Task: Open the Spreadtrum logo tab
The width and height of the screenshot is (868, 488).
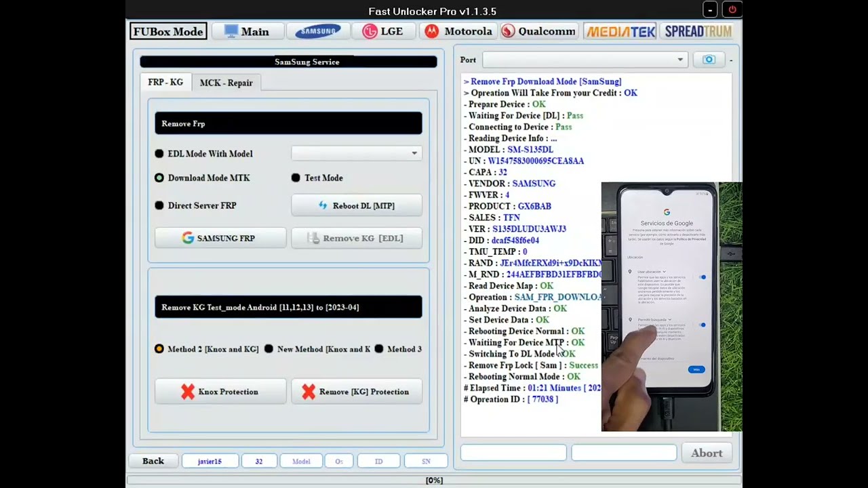Action: [698, 31]
